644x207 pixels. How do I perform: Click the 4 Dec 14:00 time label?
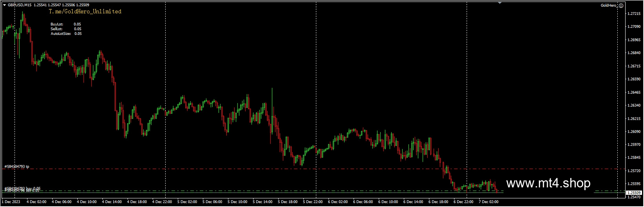tap(112, 202)
